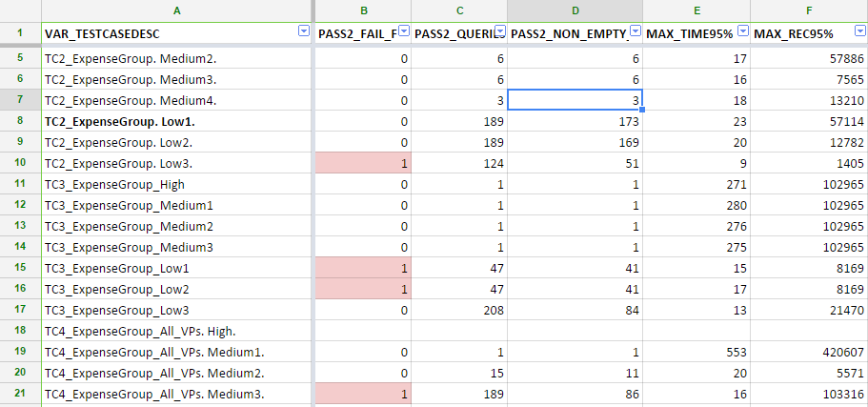Click value 1405 in MAX_REC95% column
The image size is (868, 407).
click(x=850, y=163)
